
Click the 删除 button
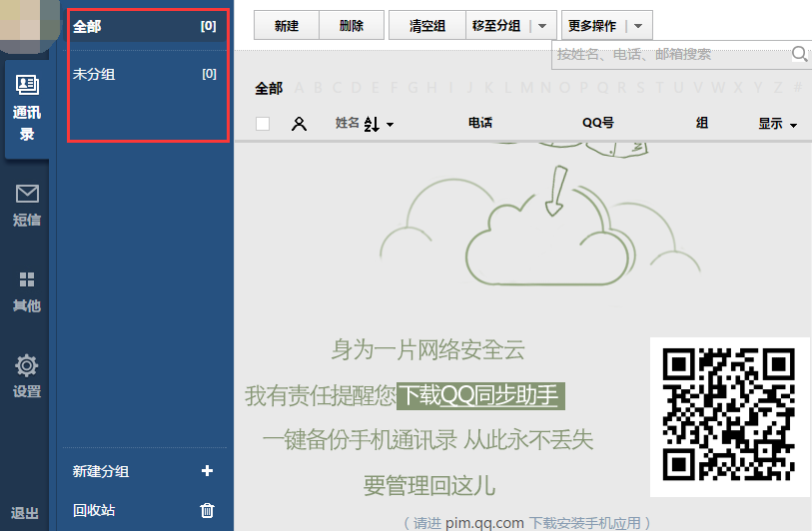point(352,26)
